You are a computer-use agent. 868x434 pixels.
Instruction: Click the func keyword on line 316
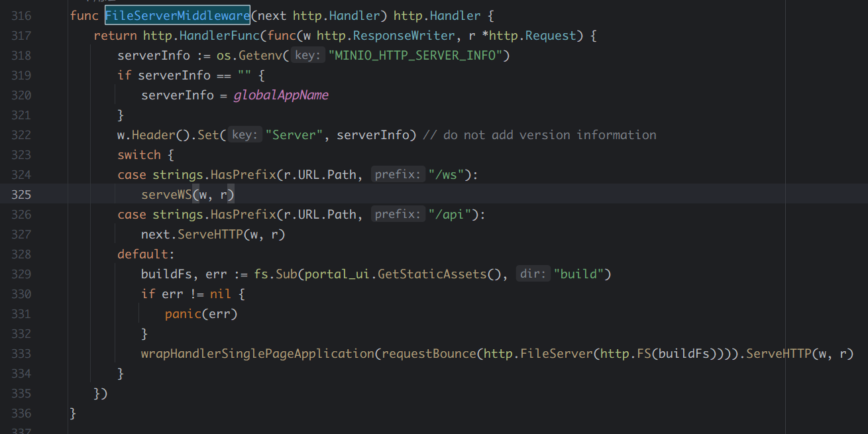pos(84,15)
